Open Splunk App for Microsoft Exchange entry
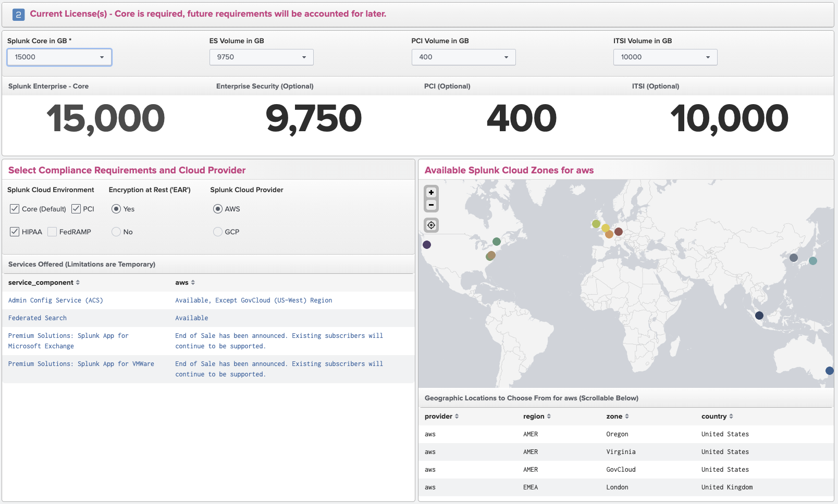This screenshot has height=504, width=838. click(x=68, y=341)
